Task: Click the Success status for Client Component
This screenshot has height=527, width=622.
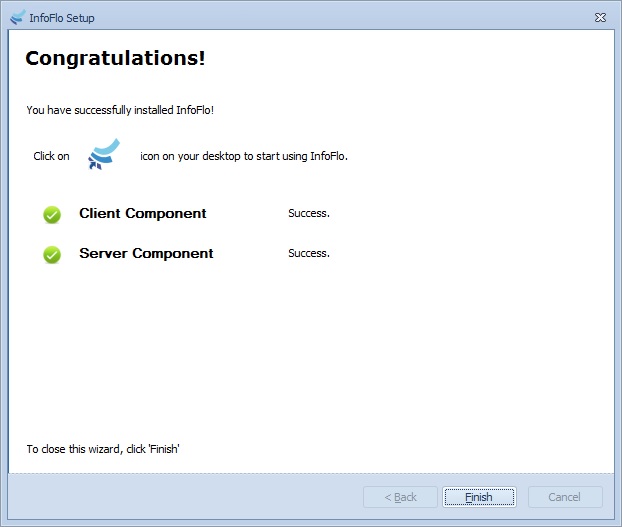Action: (309, 213)
